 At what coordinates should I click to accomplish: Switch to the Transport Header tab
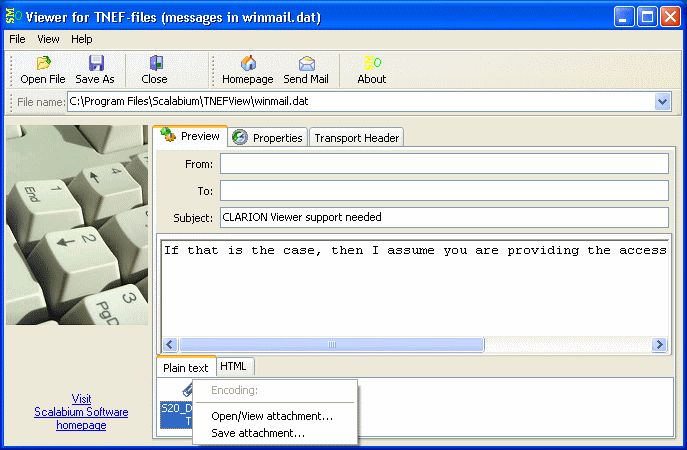pyautogui.click(x=357, y=138)
